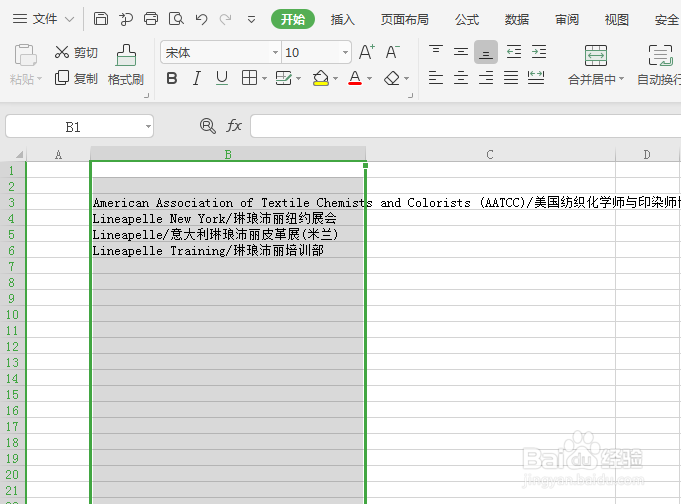
Task: Click 剪切 cut button
Action: click(76, 53)
